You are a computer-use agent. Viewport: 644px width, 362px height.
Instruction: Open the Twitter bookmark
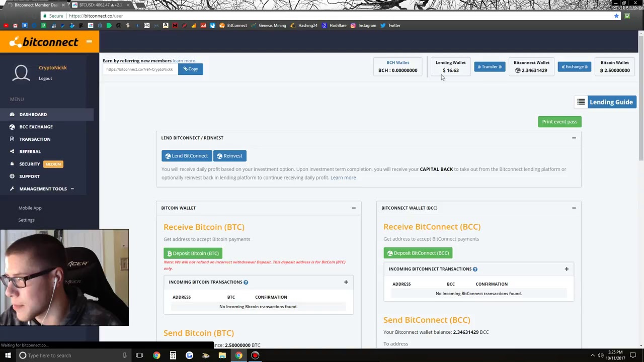coord(390,25)
